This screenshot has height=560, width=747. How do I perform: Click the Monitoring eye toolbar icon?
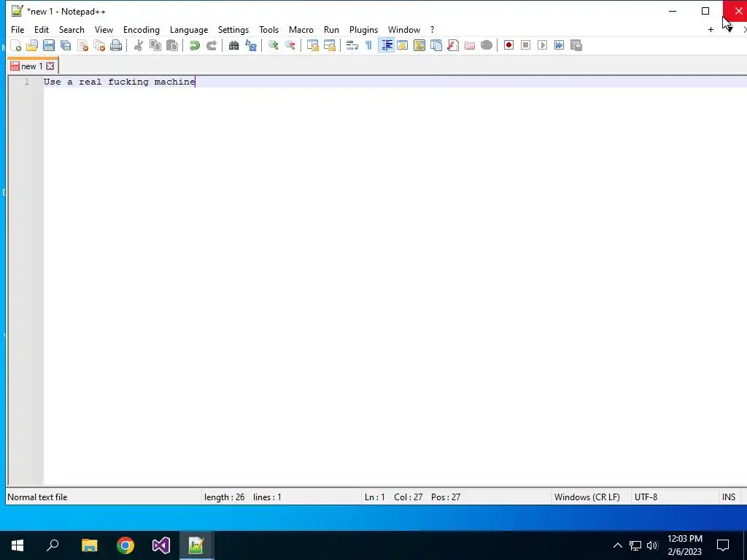point(487,45)
